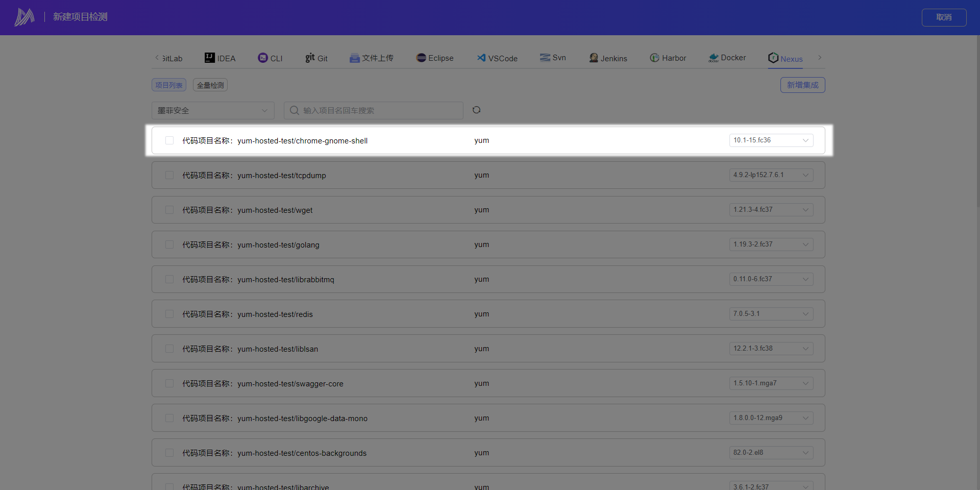Tick the checkbox for yum-hosted-test/tcpdump
The width and height of the screenshot is (980, 490).
[x=169, y=175]
